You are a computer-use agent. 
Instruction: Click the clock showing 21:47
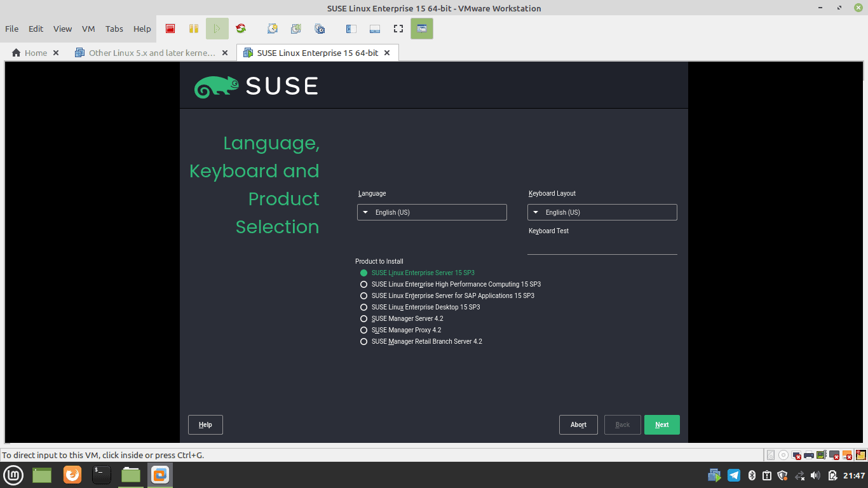854,475
